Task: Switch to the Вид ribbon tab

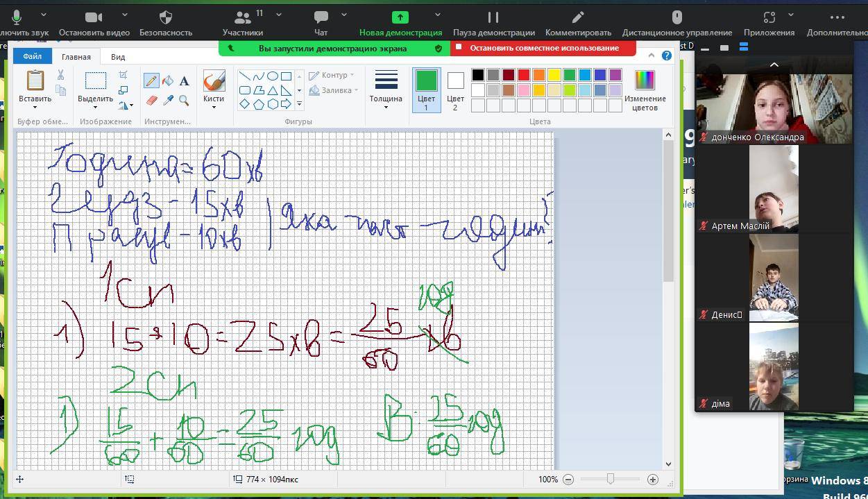Action: 118,57
